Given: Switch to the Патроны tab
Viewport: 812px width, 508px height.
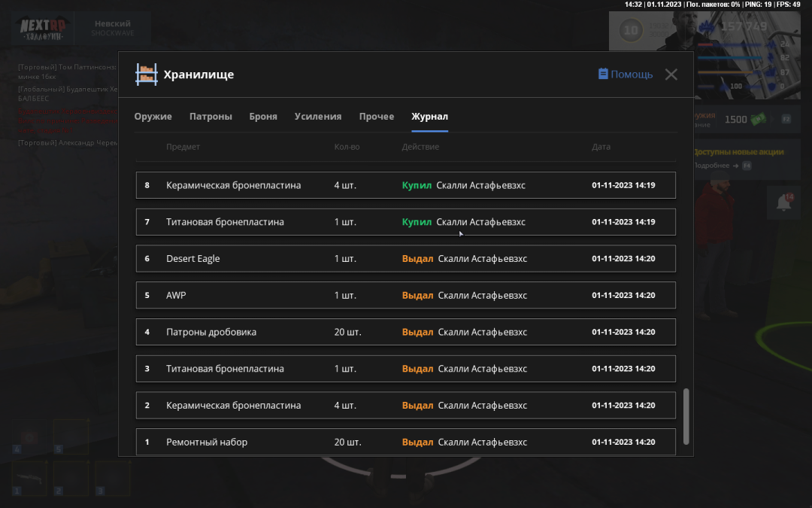Looking at the screenshot, I should tap(211, 117).
